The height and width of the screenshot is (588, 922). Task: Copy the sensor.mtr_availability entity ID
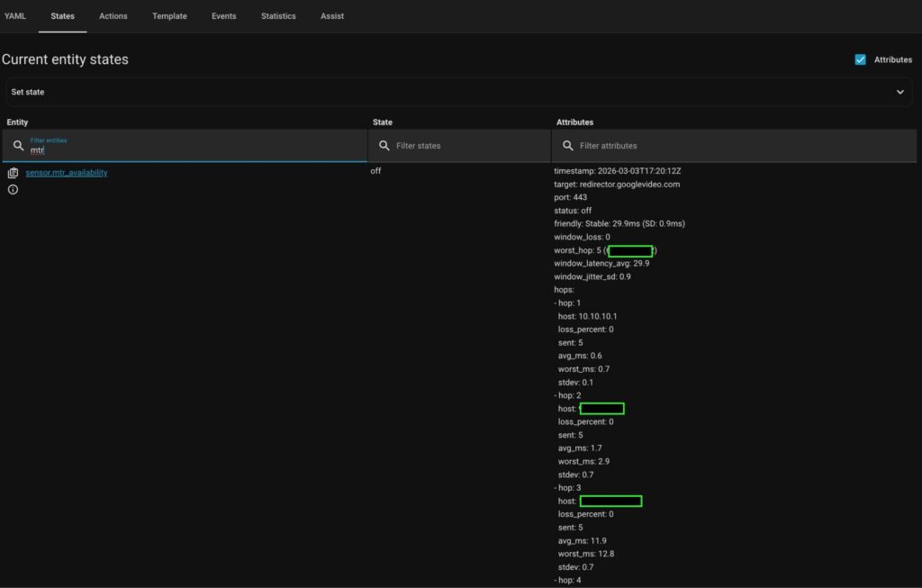pos(13,173)
